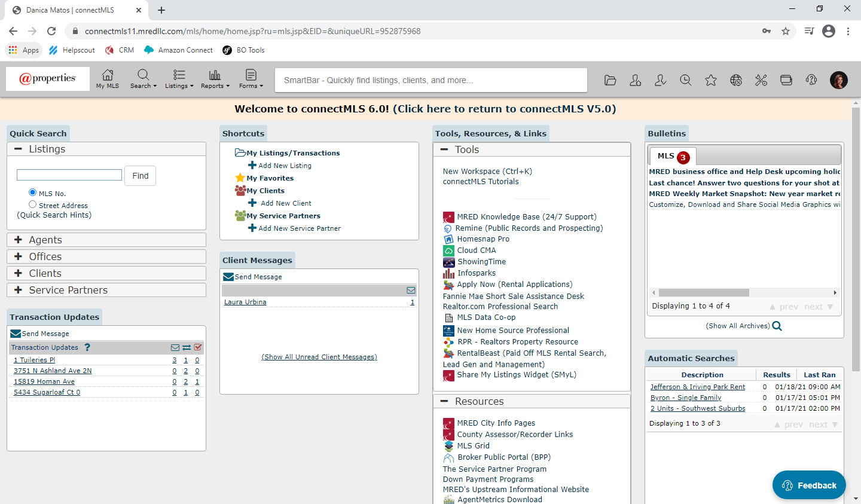
Task: Click the checkmark icon in Transaction Updates header
Action: tap(198, 347)
